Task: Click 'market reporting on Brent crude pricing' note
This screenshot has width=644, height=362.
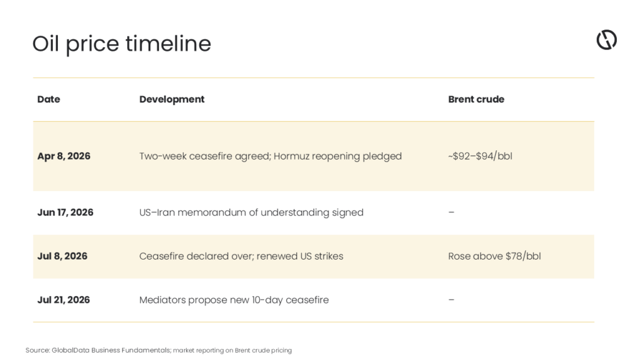Action: tap(233, 351)
